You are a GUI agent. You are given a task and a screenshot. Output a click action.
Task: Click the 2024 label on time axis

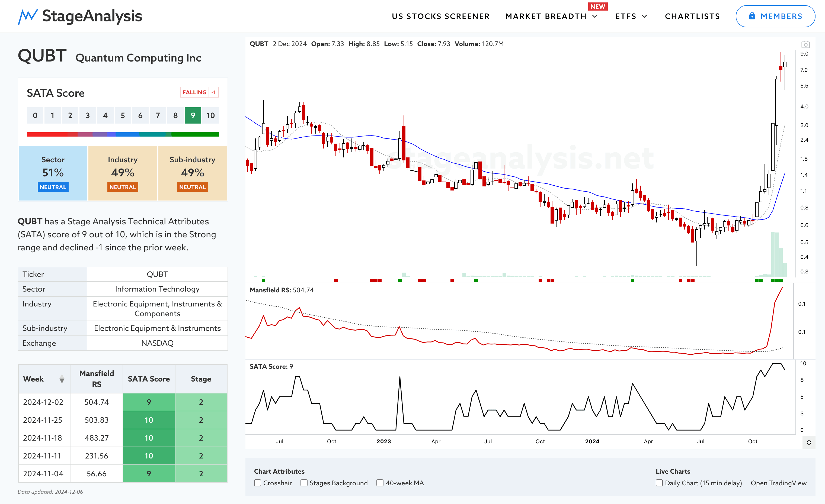[x=592, y=441]
